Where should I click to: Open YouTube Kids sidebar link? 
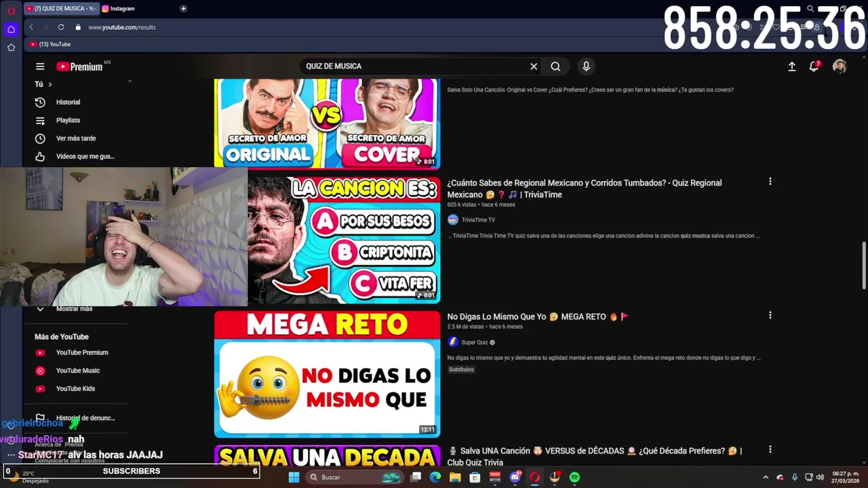pyautogui.click(x=75, y=389)
